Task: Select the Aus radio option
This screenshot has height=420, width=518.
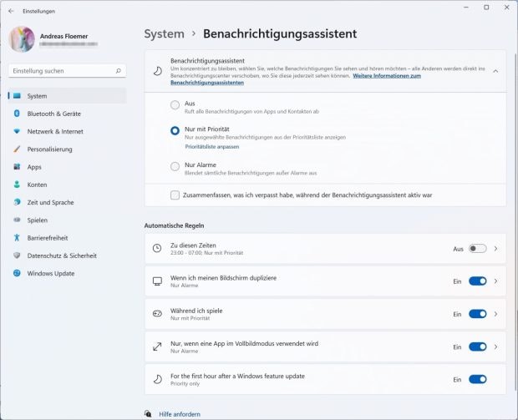Action: click(175, 105)
